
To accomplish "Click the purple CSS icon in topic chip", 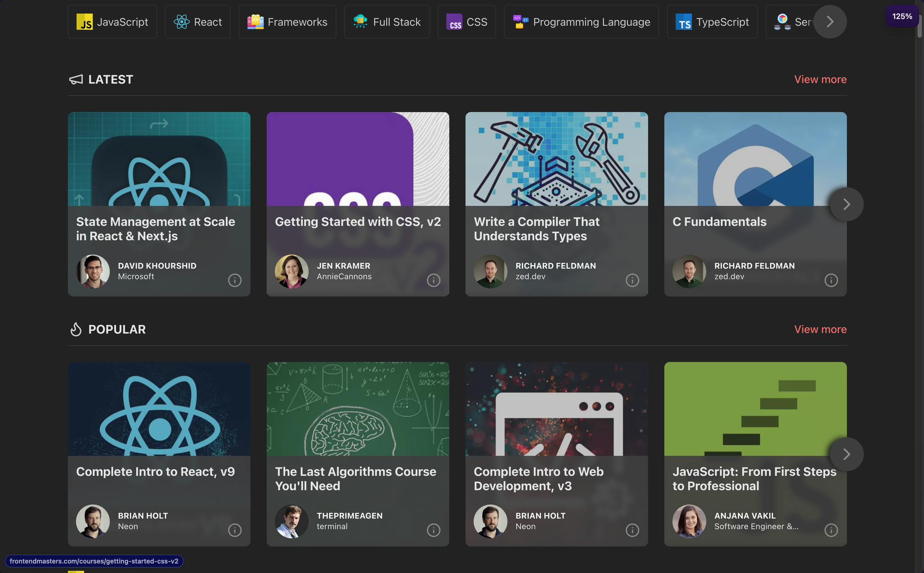I will tap(454, 22).
